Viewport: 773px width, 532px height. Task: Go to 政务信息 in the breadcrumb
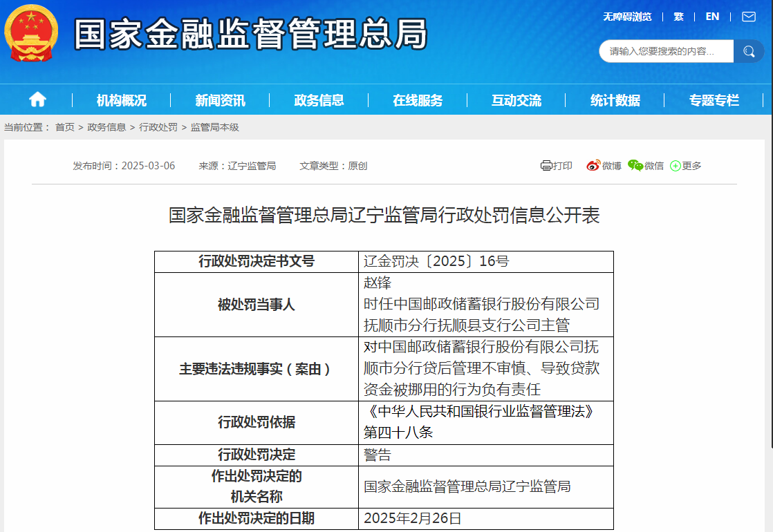106,127
